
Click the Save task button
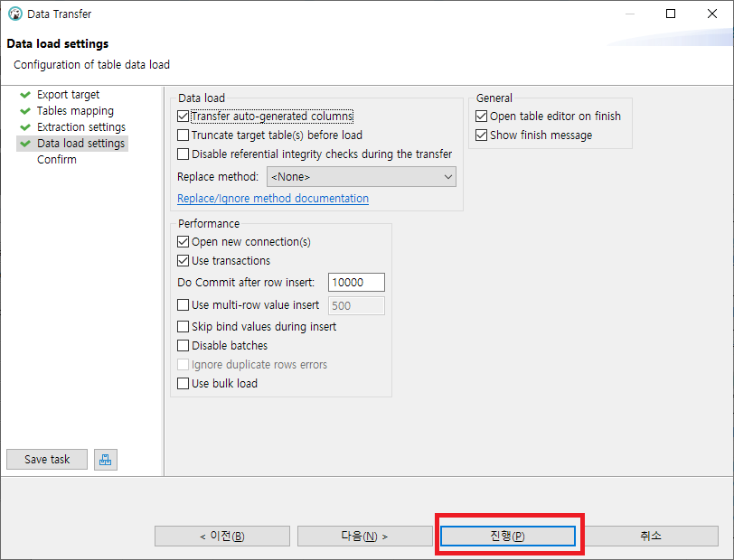tap(47, 460)
